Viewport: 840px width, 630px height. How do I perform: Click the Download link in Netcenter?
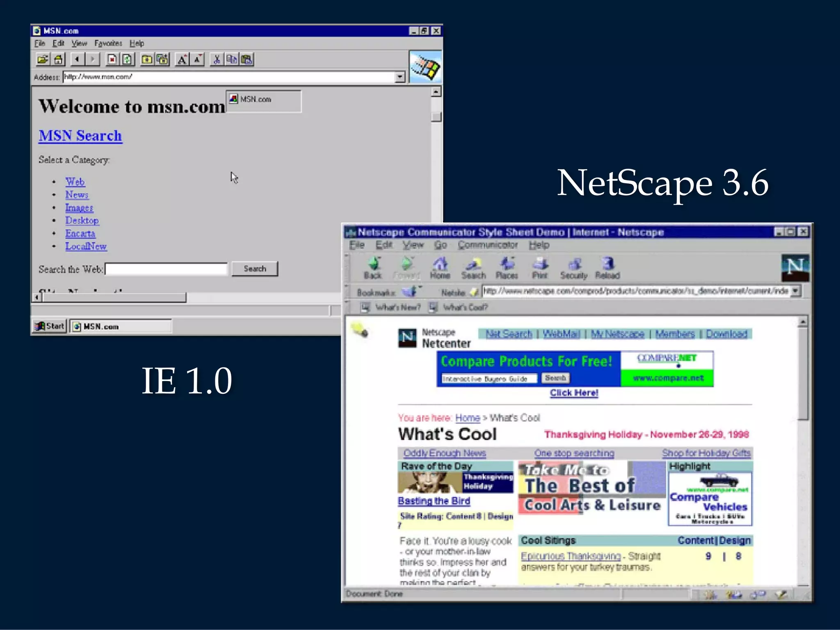coord(726,334)
